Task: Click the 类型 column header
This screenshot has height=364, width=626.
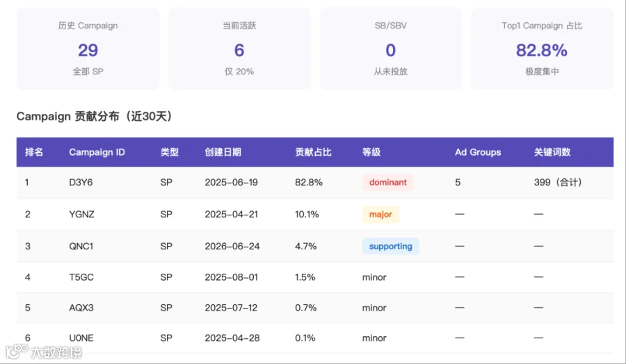Action: pyautogui.click(x=169, y=152)
